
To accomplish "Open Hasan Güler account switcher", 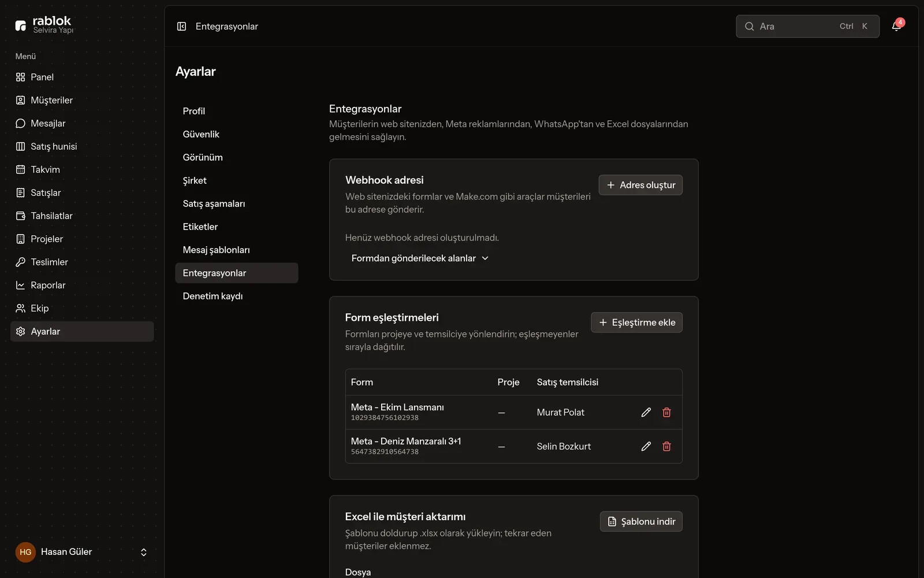I will tap(82, 552).
